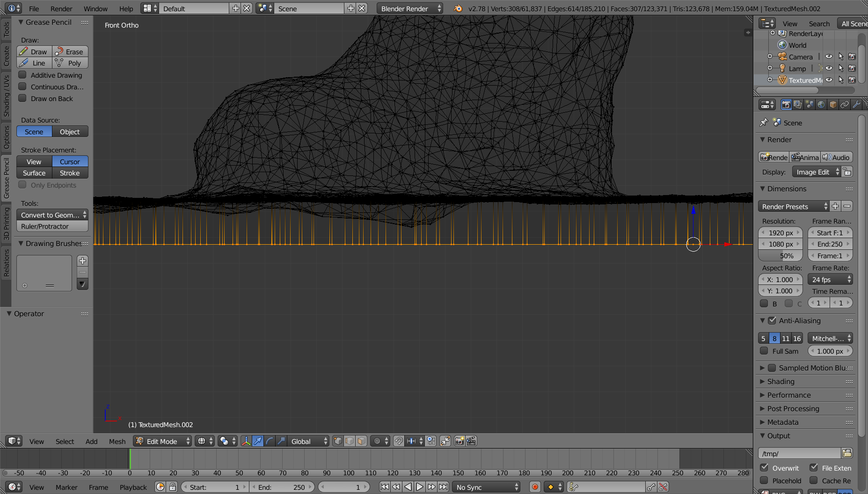Select the Poly grease pencil tool
Image resolution: width=868 pixels, height=494 pixels.
point(70,63)
